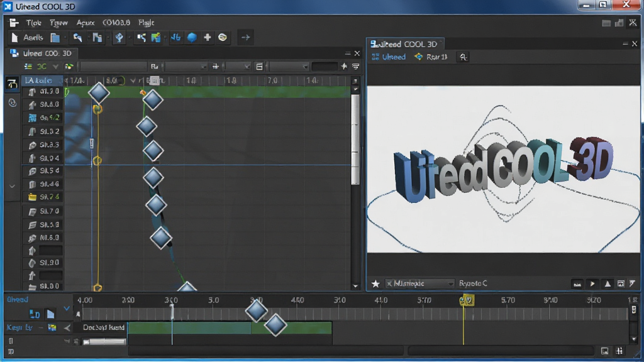Select the Rar 1 tab in preview panel

tap(431, 57)
